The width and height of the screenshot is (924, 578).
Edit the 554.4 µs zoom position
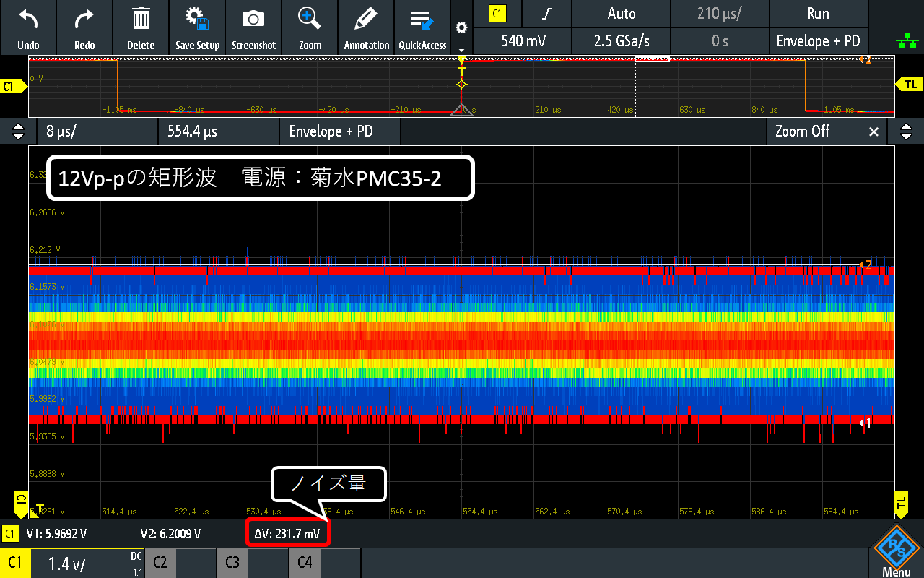[x=218, y=131]
